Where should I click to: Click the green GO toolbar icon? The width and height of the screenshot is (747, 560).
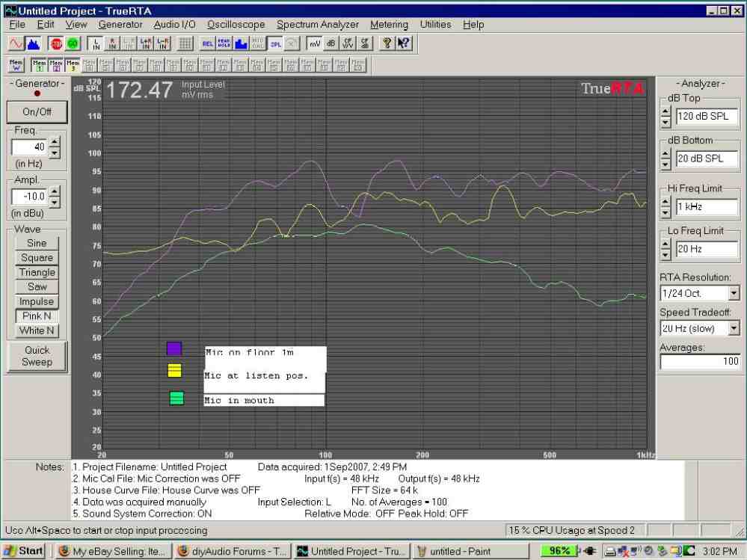coord(73,44)
